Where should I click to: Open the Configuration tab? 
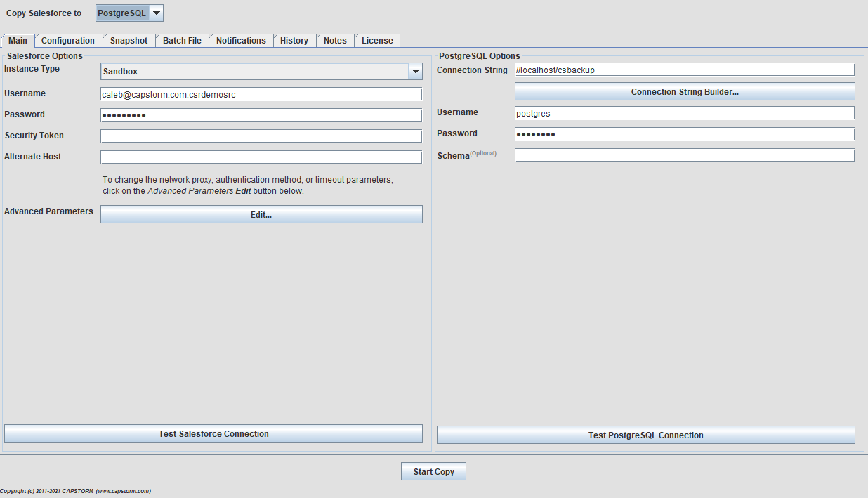68,41
